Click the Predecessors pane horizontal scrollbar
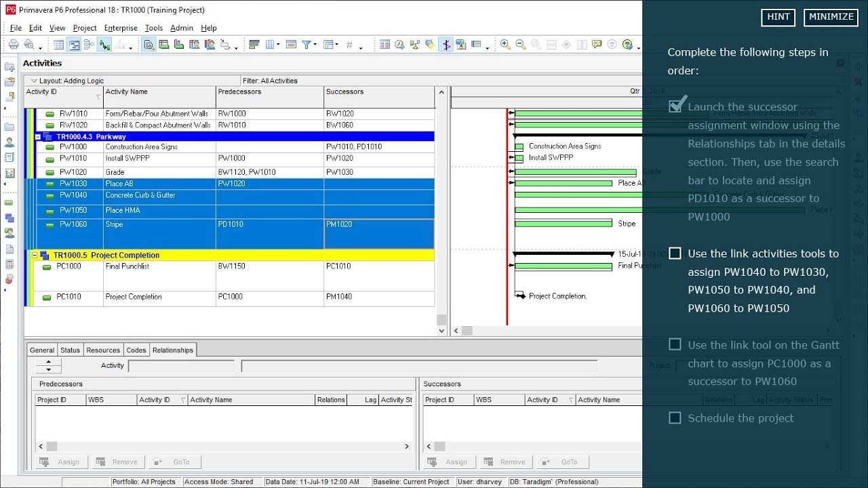The width and height of the screenshot is (868, 488). [224, 446]
